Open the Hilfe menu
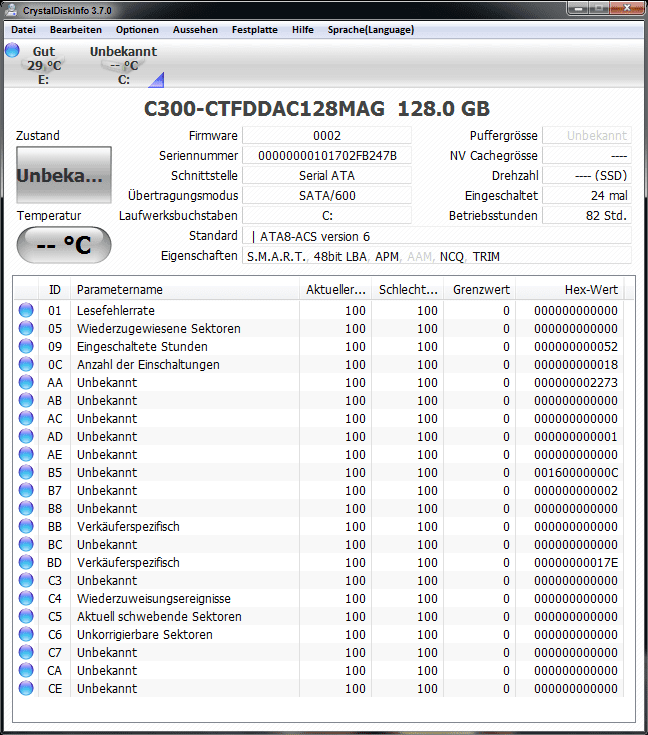 click(302, 30)
